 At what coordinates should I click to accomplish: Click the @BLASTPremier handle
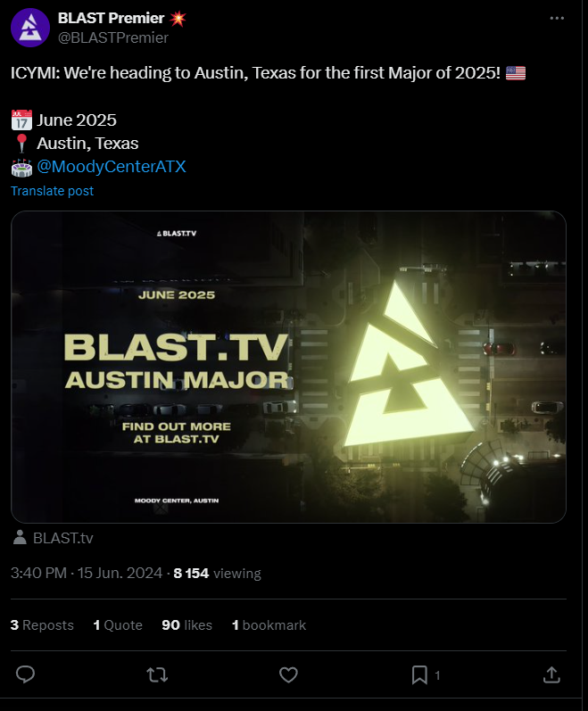tap(113, 37)
